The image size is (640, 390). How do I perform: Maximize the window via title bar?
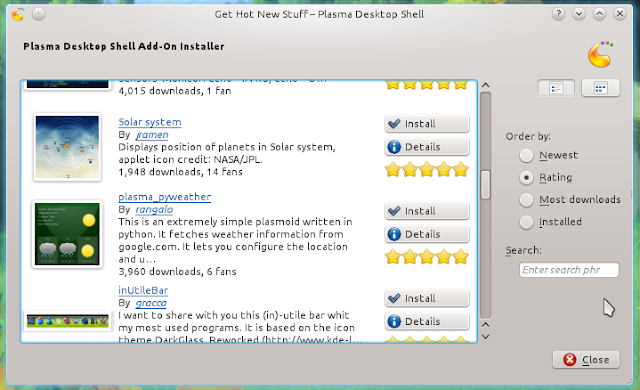pyautogui.click(x=599, y=14)
